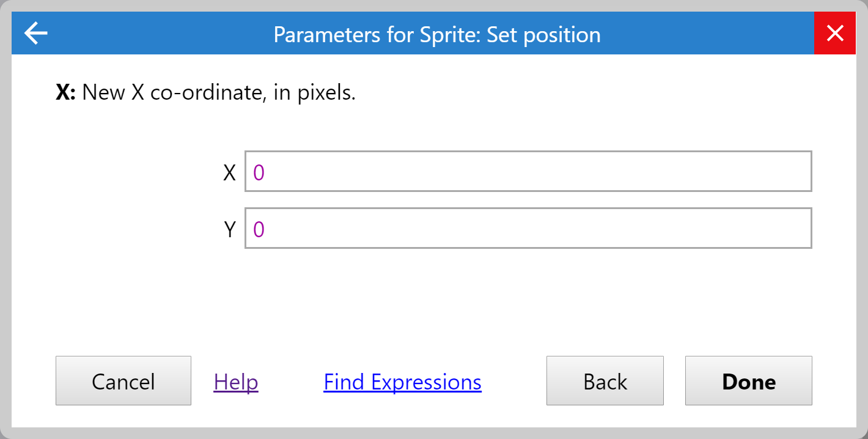Dismiss the Set position dialog with Cancel
The image size is (868, 439).
coord(123,381)
